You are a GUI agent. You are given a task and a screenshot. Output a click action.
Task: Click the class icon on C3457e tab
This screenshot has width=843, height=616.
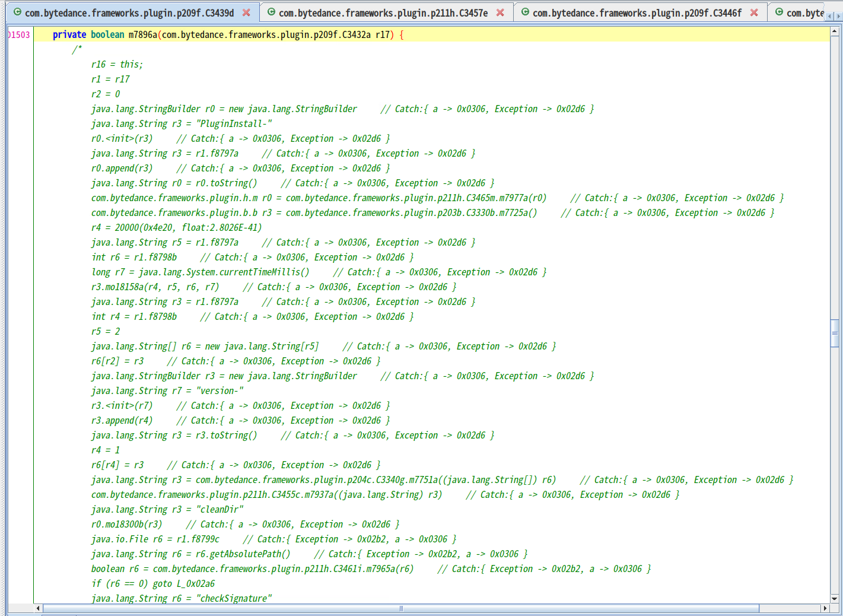click(272, 12)
